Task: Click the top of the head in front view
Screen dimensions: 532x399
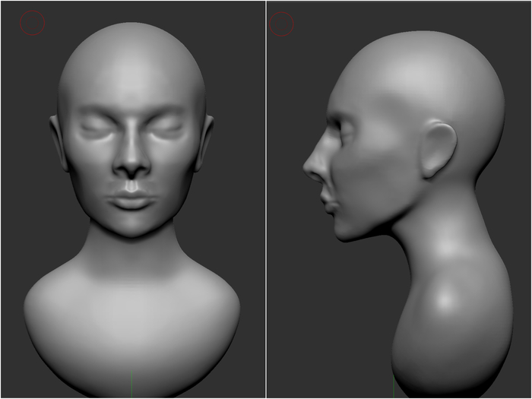Action: [131, 29]
